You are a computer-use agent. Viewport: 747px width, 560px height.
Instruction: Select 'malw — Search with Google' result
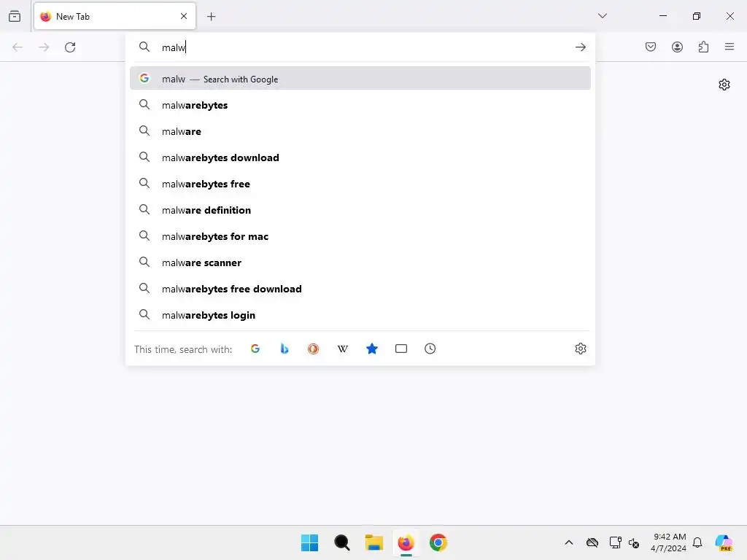(360, 79)
